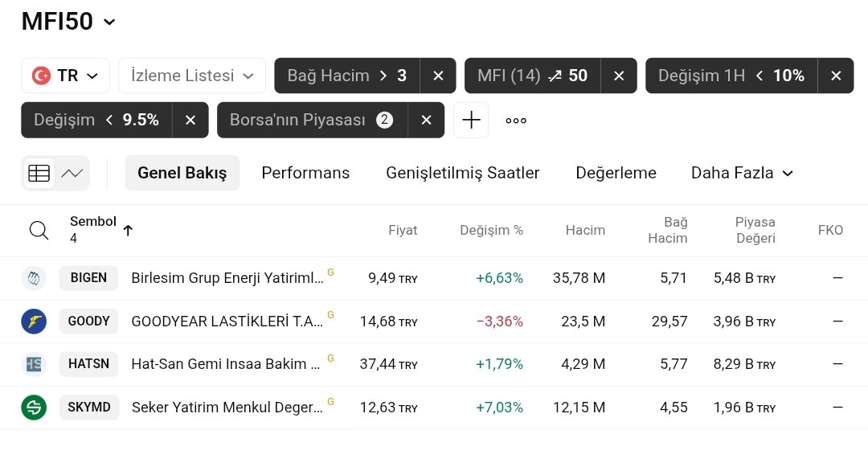Viewport: 868px width, 467px height.
Task: Remove the MFI (14) filter
Action: point(619,76)
